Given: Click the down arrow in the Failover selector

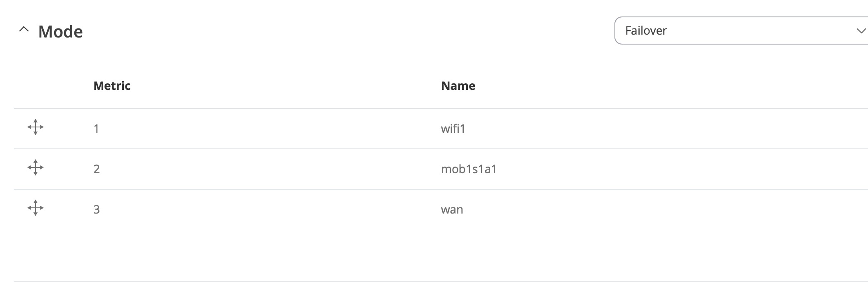Looking at the screenshot, I should pyautogui.click(x=861, y=31).
